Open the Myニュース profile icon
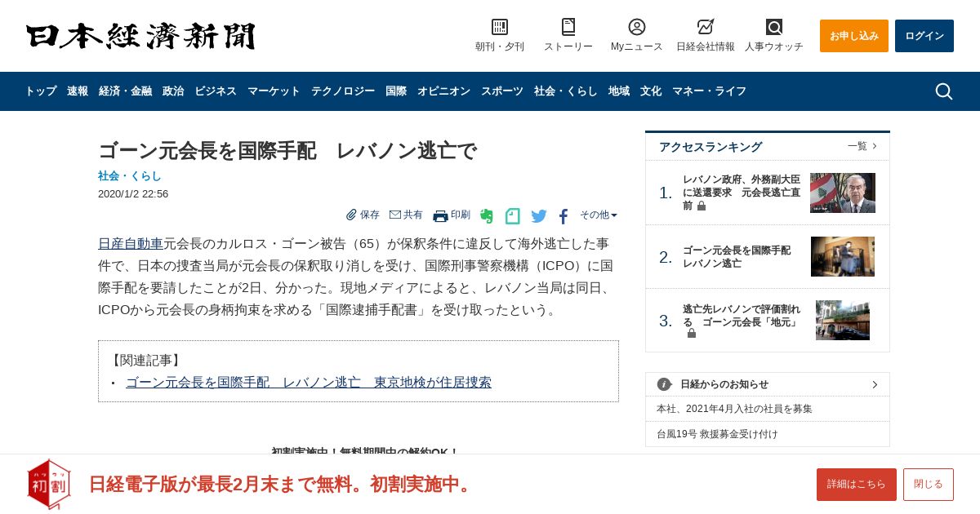980x514 pixels. [637, 27]
